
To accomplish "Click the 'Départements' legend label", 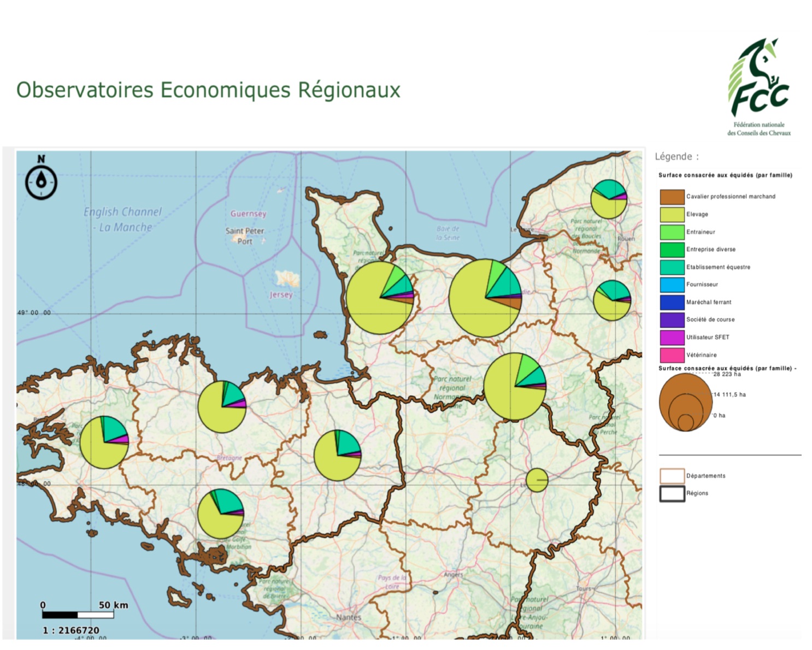I will tap(706, 476).
